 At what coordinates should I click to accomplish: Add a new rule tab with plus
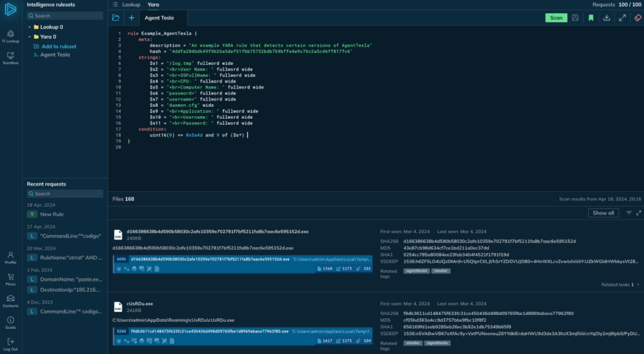[x=131, y=18]
